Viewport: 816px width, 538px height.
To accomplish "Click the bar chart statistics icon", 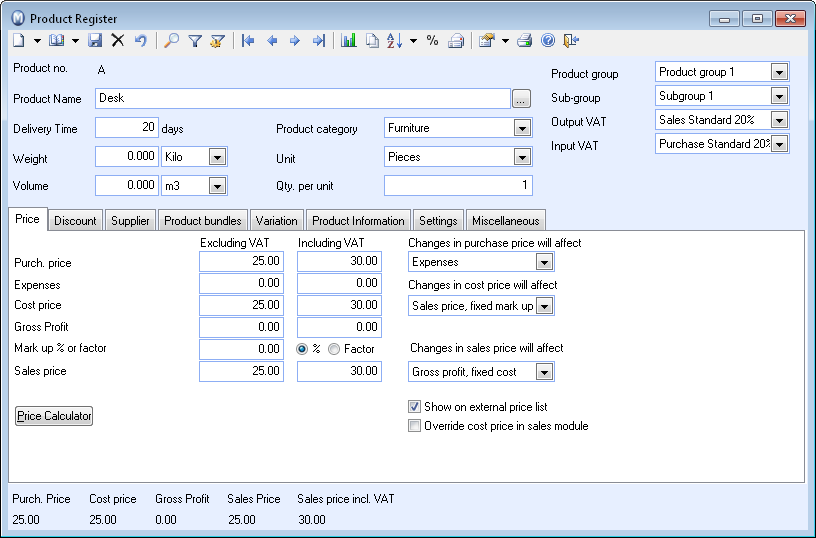I will (x=349, y=41).
